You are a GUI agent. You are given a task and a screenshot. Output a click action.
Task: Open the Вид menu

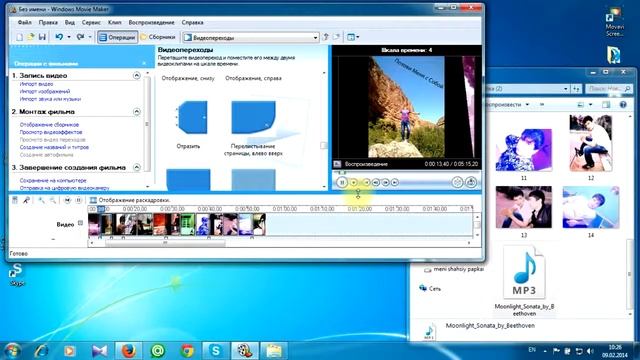(70, 22)
